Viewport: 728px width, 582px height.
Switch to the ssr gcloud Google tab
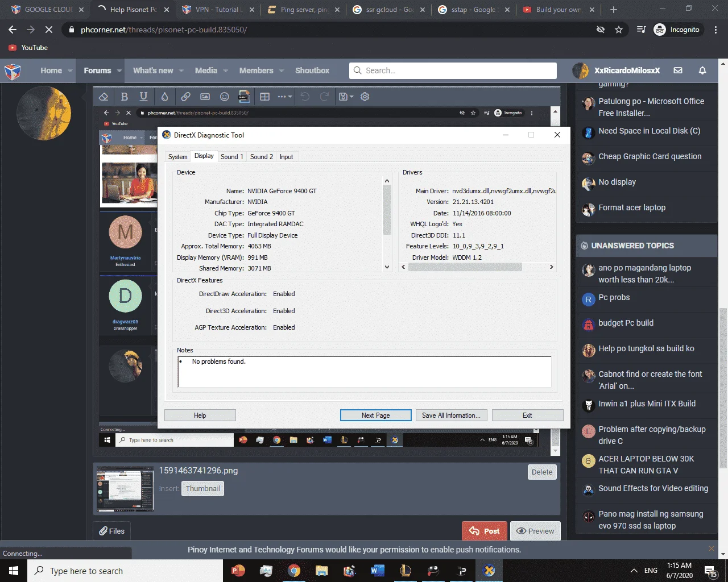[389, 10]
